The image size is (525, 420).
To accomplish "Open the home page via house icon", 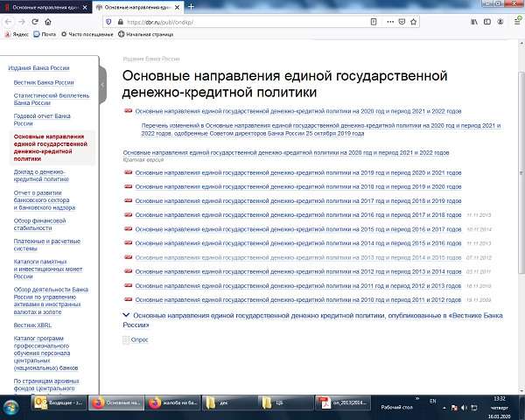I will click(x=48, y=22).
